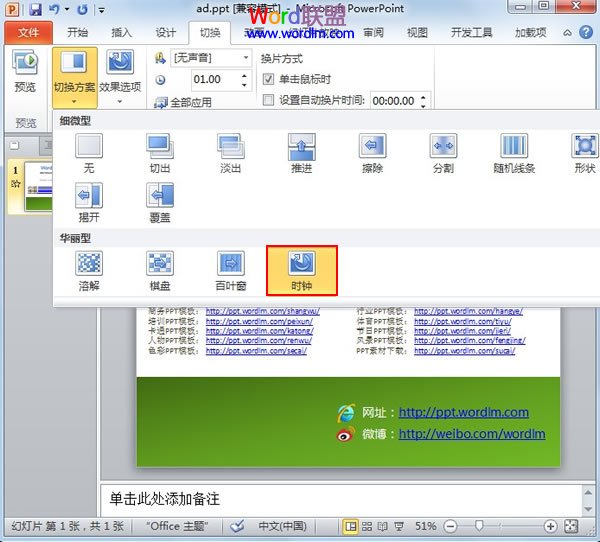Click the "Office 主题" status bar entry
600x542 pixels.
(x=177, y=526)
